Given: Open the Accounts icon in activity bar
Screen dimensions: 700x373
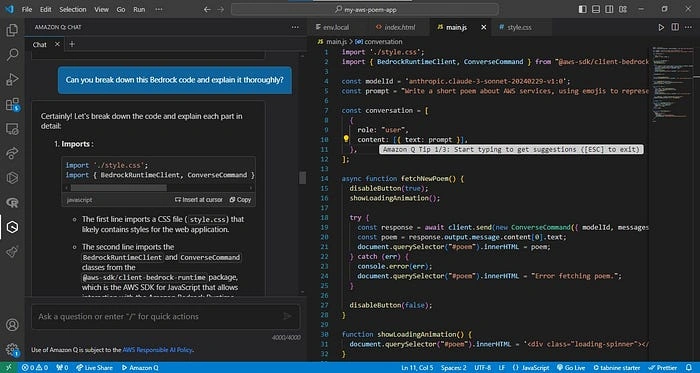Looking at the screenshot, I should tap(12, 324).
